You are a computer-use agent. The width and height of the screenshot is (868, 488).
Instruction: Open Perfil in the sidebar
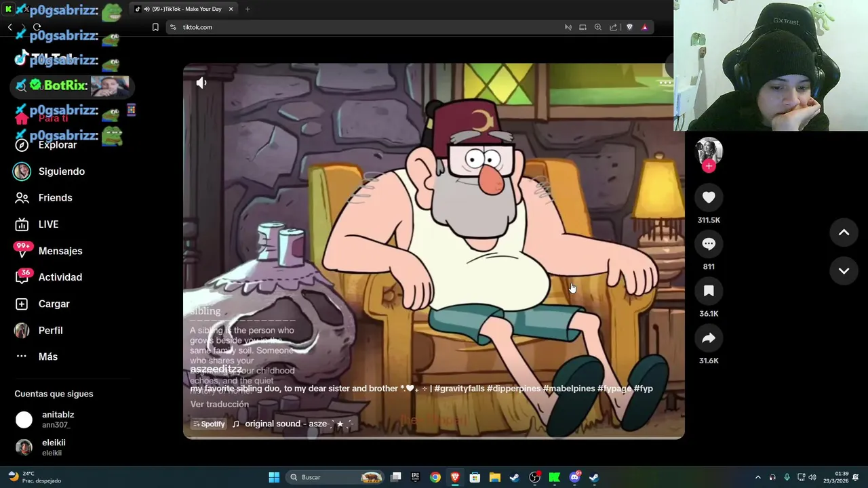pyautogui.click(x=51, y=330)
